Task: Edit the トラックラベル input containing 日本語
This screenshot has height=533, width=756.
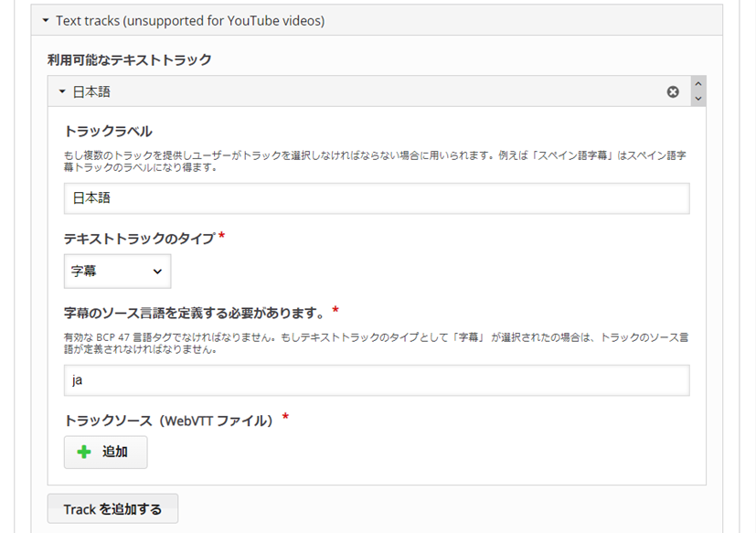Action: coord(377,198)
